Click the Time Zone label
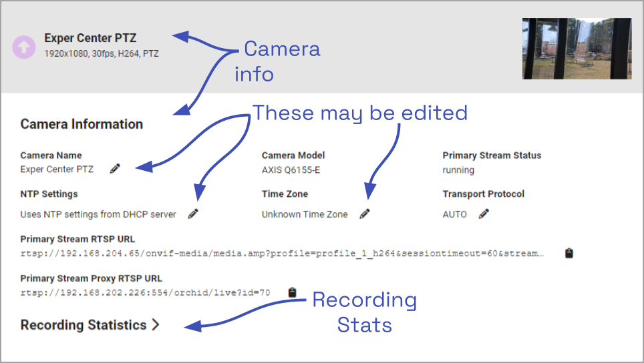Viewport: 644px width, 363px height. 285,194
